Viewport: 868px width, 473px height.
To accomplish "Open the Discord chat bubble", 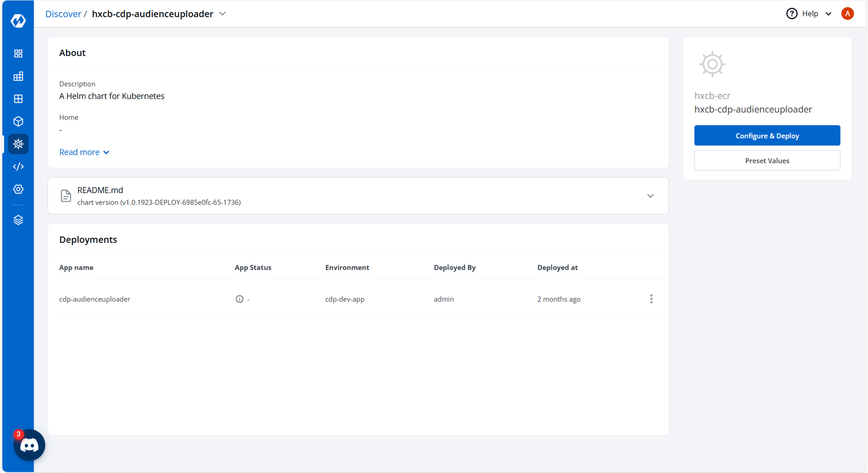I will coord(29,445).
